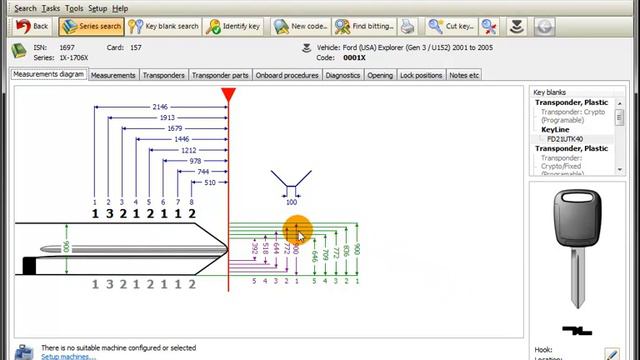Click the 744 spacing measurement
Image resolution: width=640 pixels, height=360 pixels.
pos(203,172)
